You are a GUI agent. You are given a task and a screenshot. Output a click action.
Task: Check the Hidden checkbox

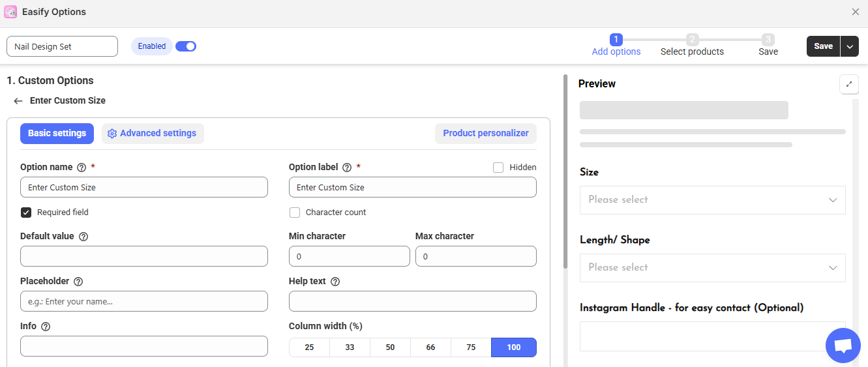tap(498, 168)
